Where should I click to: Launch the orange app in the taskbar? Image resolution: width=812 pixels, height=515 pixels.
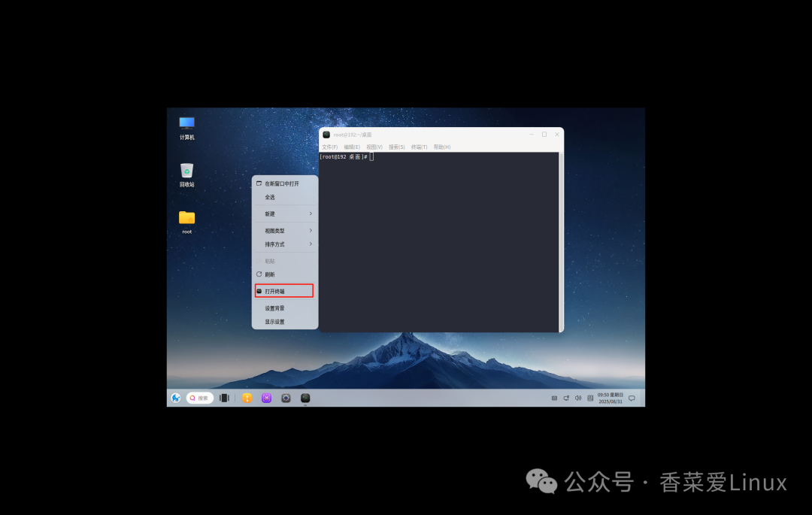coord(247,398)
